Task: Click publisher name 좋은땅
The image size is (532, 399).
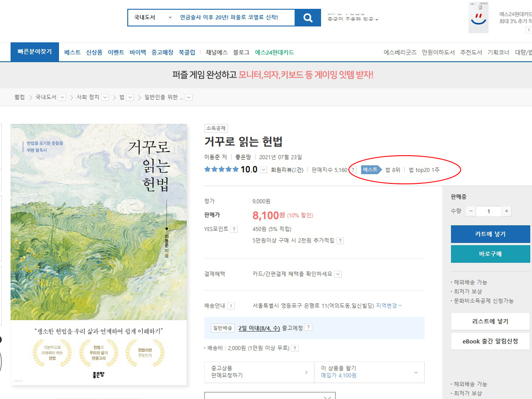Action: pos(243,157)
